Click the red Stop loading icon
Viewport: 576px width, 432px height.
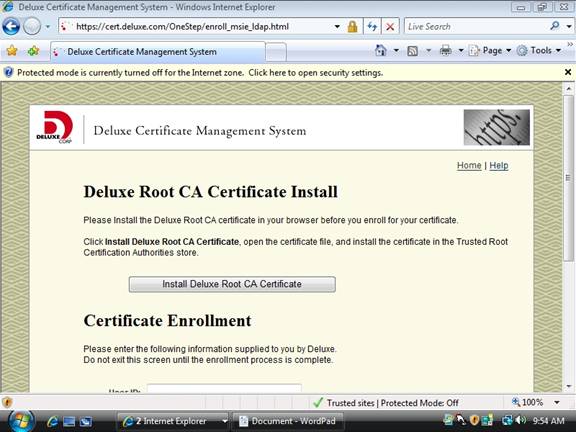click(390, 26)
